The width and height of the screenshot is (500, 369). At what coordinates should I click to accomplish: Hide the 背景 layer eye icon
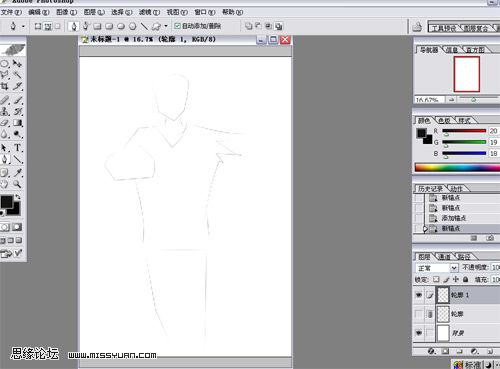pos(419,333)
